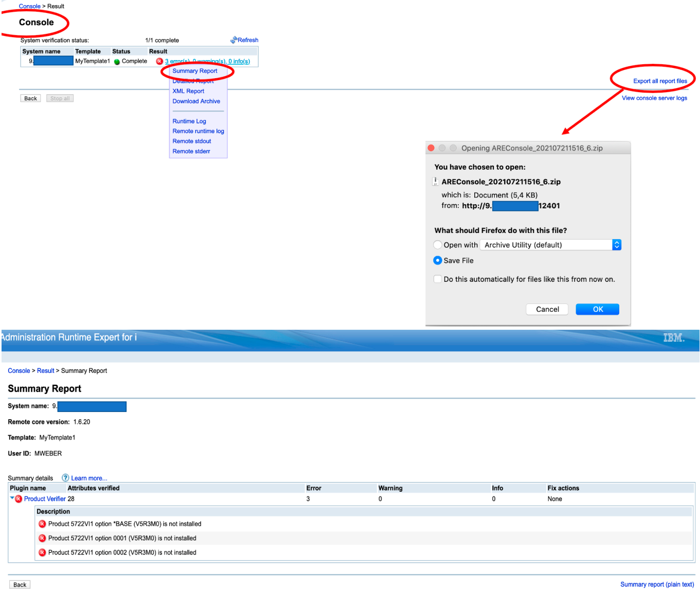The image size is (700, 589).
Task: Open Summary Report from the popup menu
Action: (x=195, y=71)
